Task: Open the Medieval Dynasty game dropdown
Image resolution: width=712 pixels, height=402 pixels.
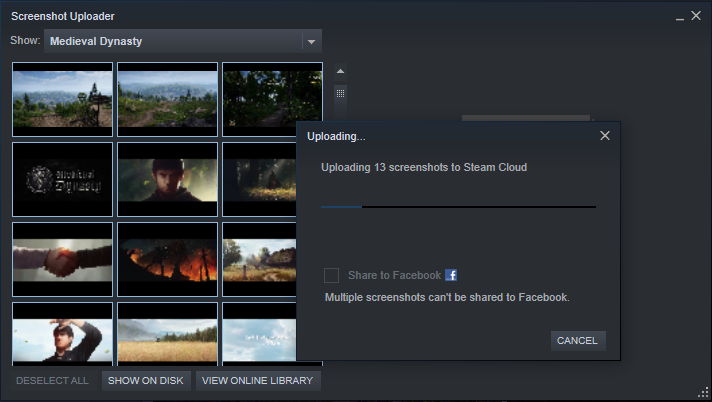Action: pos(183,41)
